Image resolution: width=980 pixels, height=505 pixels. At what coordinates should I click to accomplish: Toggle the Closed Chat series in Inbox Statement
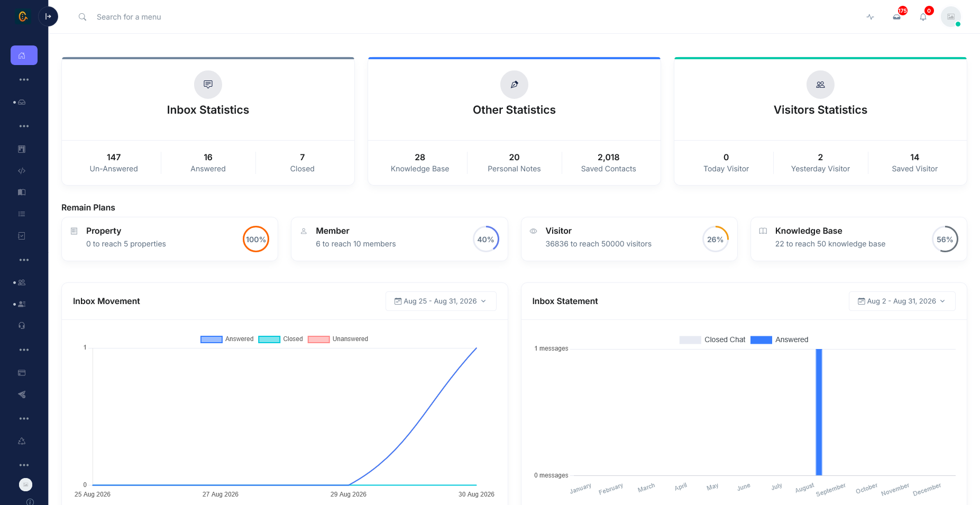point(712,340)
